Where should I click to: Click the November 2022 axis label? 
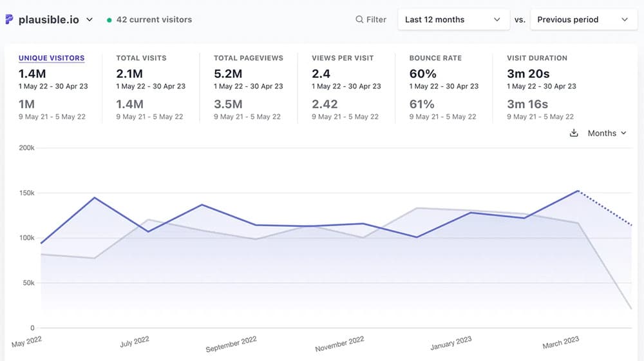(x=339, y=344)
